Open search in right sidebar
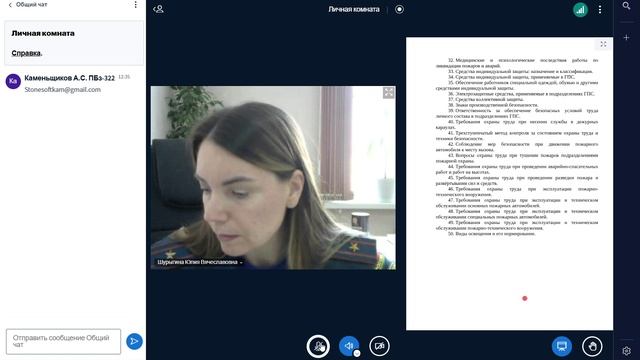Viewport: 640px width, 360px height. click(627, 6)
